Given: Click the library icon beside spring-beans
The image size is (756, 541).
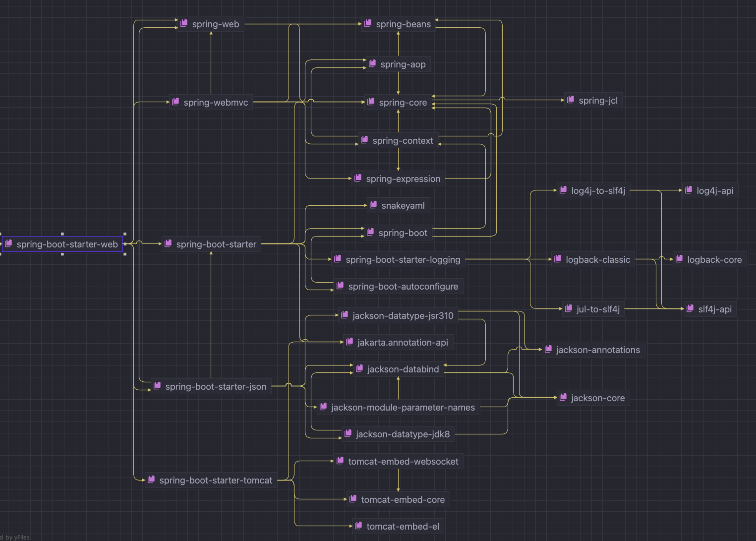Looking at the screenshot, I should (x=368, y=23).
